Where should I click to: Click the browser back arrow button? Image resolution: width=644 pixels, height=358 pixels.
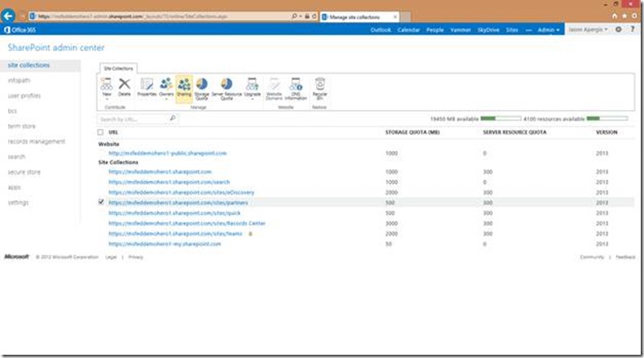(8, 16)
